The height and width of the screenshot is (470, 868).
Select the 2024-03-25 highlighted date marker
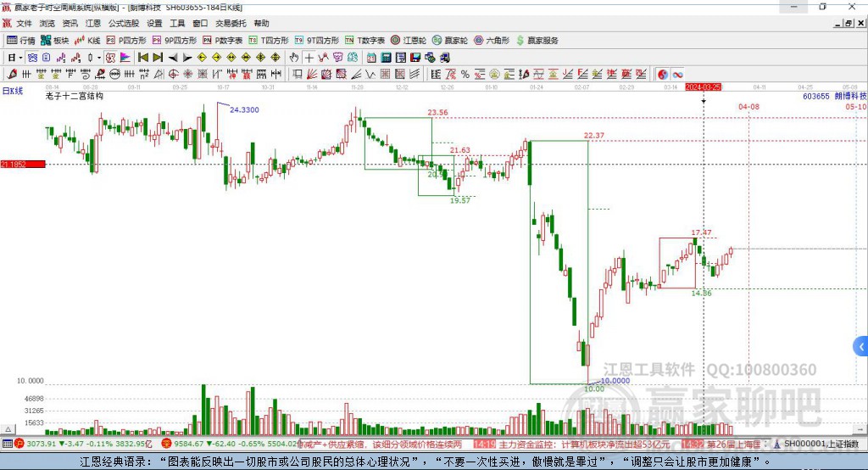(703, 87)
